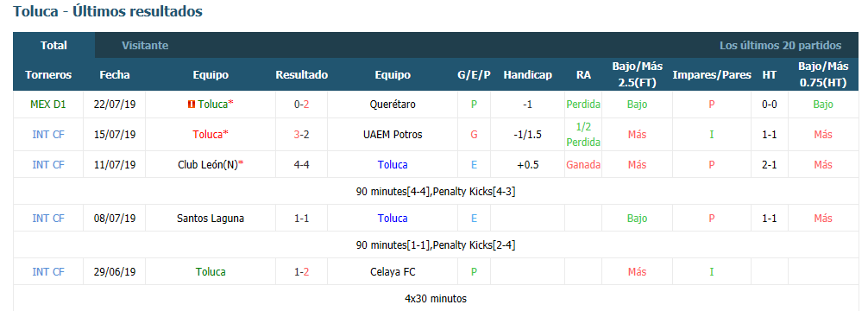Click the G/E/P column header

click(x=474, y=75)
